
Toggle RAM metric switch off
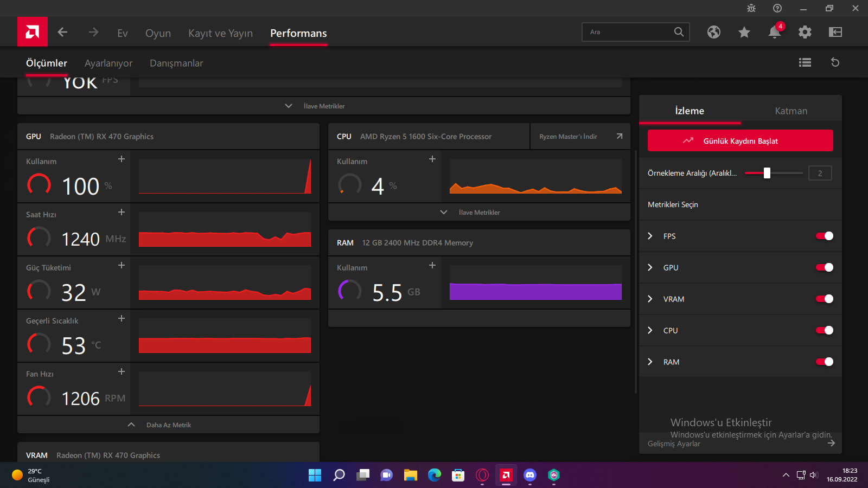tap(825, 362)
